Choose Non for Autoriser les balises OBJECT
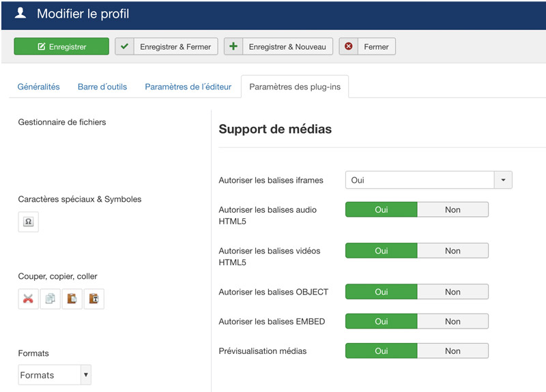This screenshot has width=546, height=392. pyautogui.click(x=452, y=292)
